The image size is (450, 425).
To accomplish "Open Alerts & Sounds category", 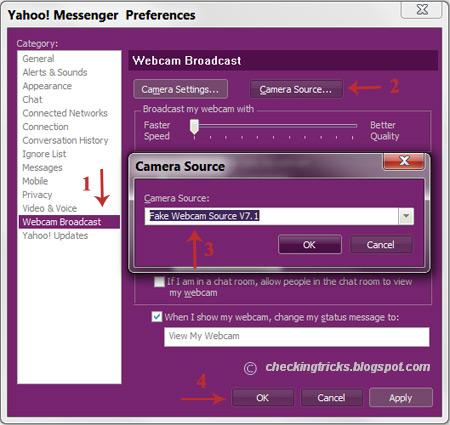I will [x=55, y=72].
